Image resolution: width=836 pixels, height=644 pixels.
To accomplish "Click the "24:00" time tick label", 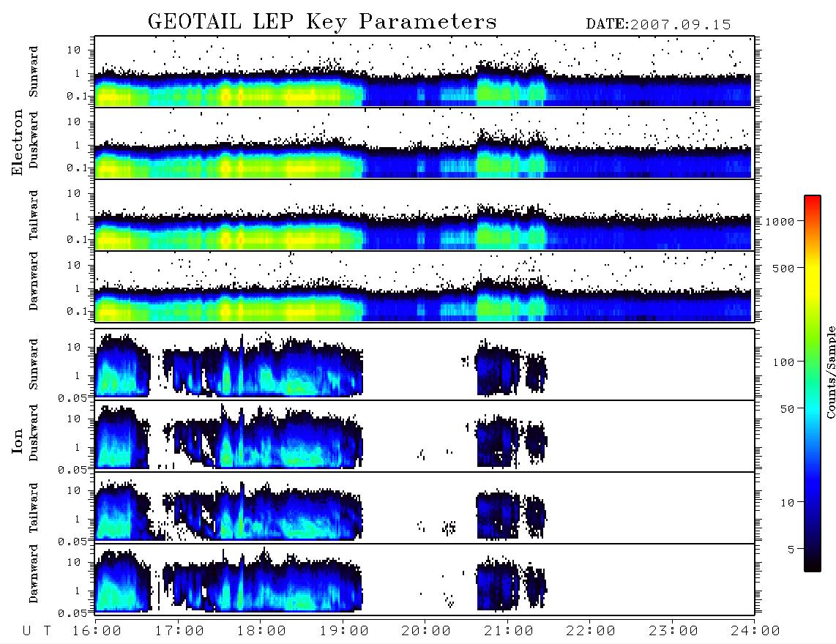I will click(755, 632).
